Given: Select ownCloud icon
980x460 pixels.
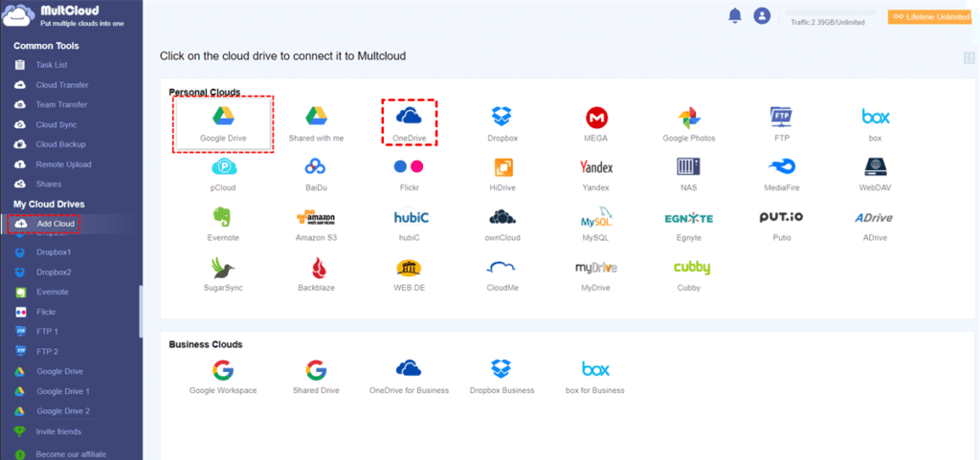Looking at the screenshot, I should [x=501, y=224].
